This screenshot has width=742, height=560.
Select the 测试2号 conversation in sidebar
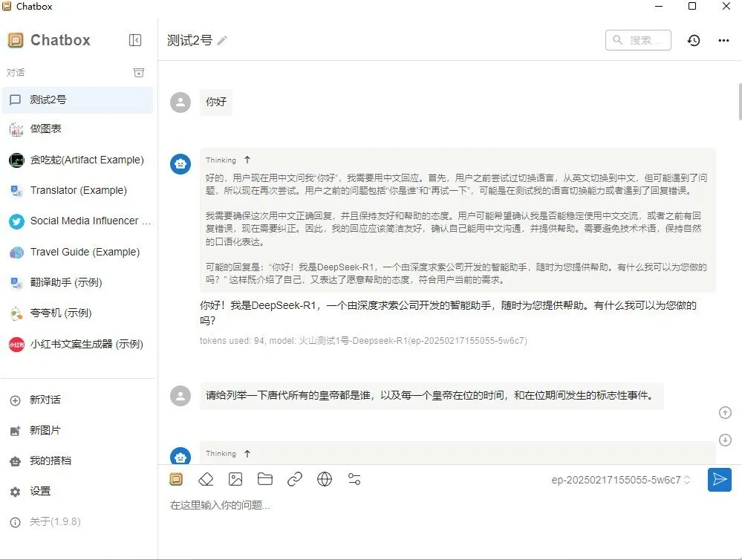77,100
